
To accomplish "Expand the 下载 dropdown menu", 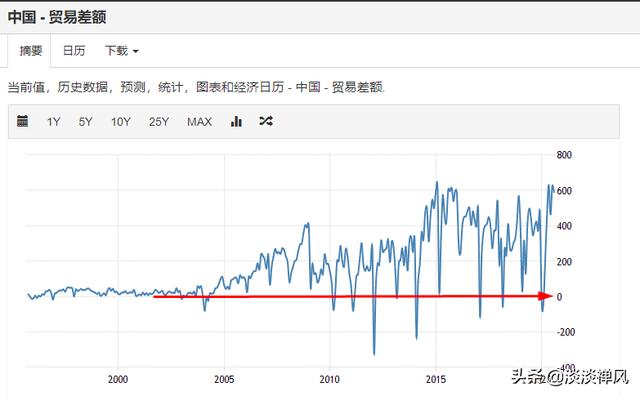I will pyautogui.click(x=122, y=51).
